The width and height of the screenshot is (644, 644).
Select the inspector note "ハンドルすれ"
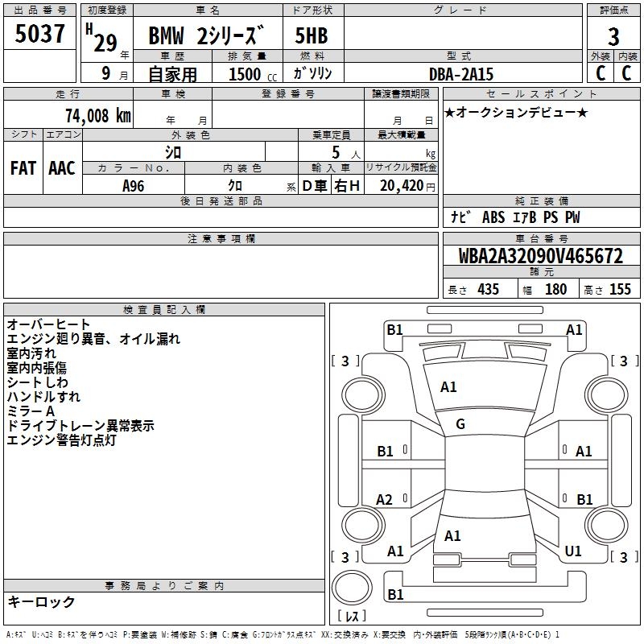click(x=43, y=397)
